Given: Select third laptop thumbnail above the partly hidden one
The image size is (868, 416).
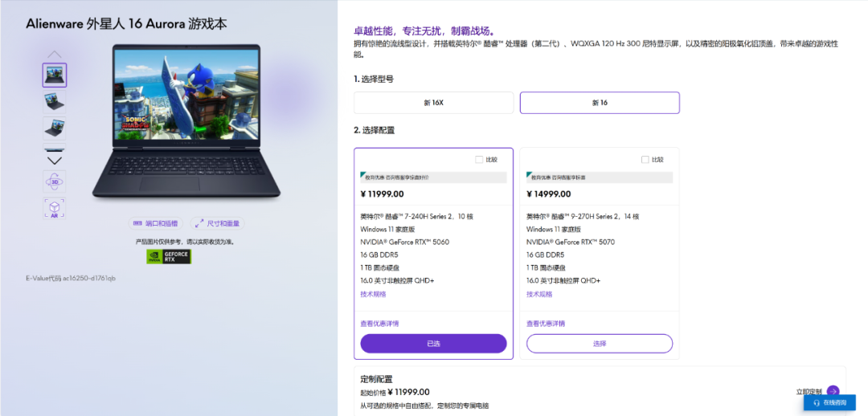Looking at the screenshot, I should pyautogui.click(x=55, y=128).
